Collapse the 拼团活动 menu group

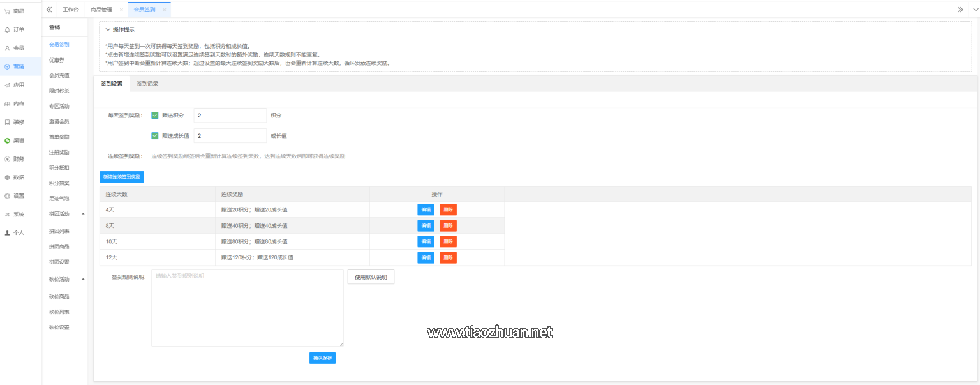coord(83,214)
